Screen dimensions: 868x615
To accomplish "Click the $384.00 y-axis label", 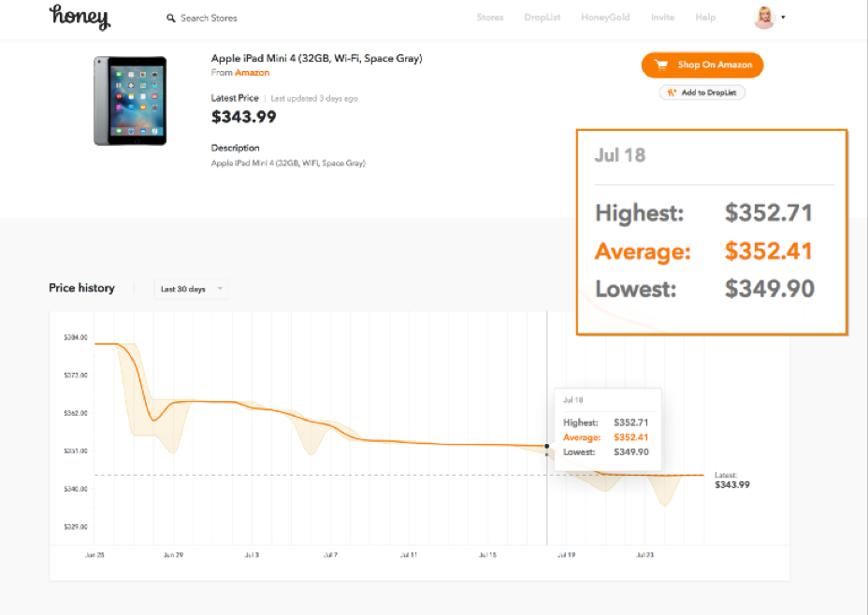I will pos(75,337).
